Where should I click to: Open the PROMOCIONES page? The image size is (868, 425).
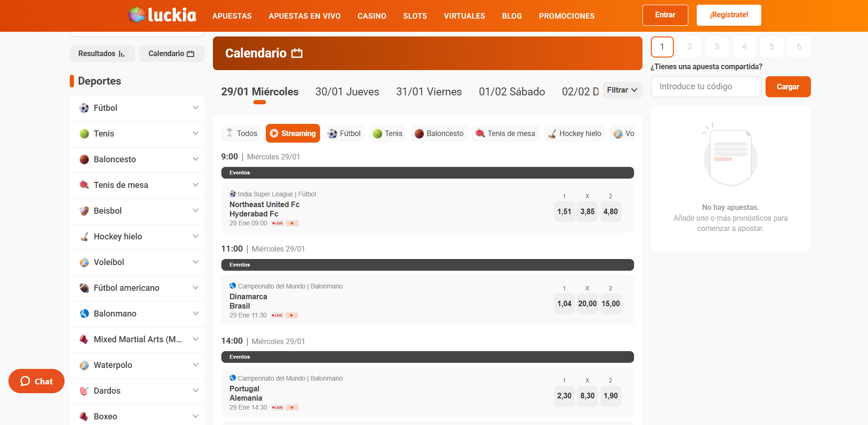[567, 16]
